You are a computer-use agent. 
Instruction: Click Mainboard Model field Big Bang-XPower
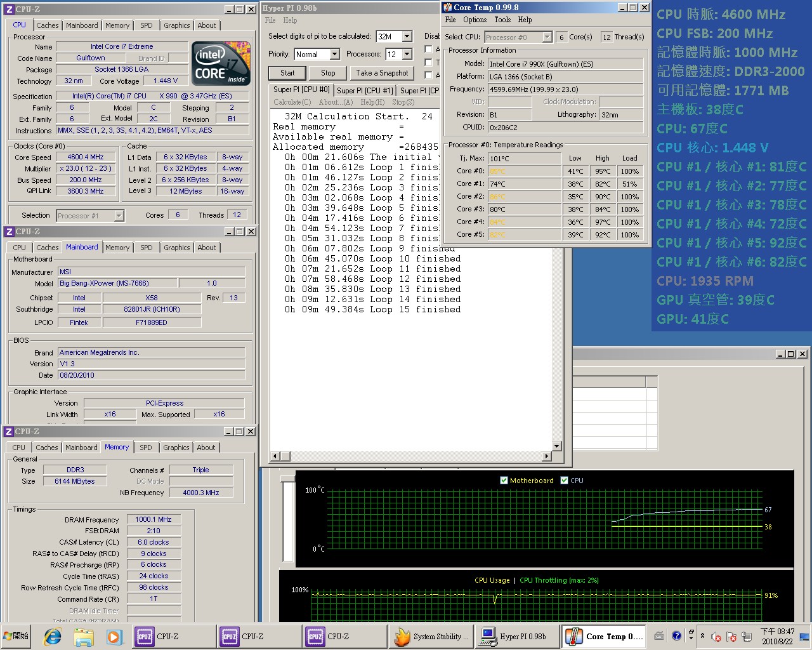coord(117,283)
